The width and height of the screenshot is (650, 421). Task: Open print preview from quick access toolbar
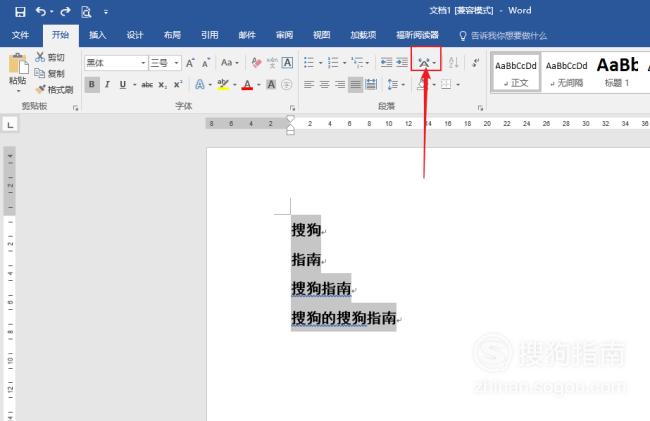pos(86,12)
